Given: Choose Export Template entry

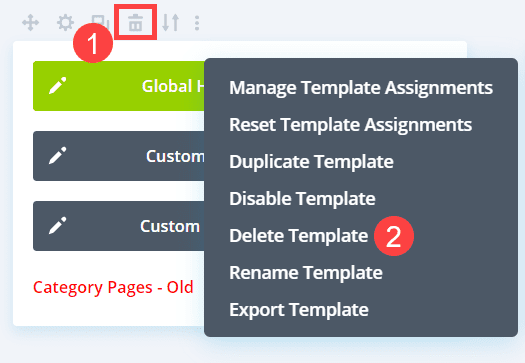Looking at the screenshot, I should (299, 310).
